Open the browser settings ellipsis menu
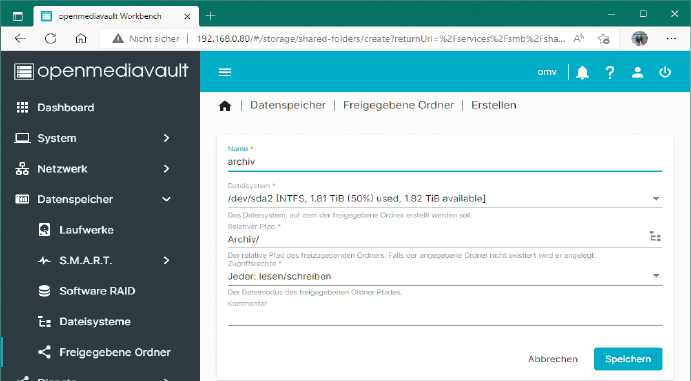Image resolution: width=691 pixels, height=381 pixels. [671, 39]
